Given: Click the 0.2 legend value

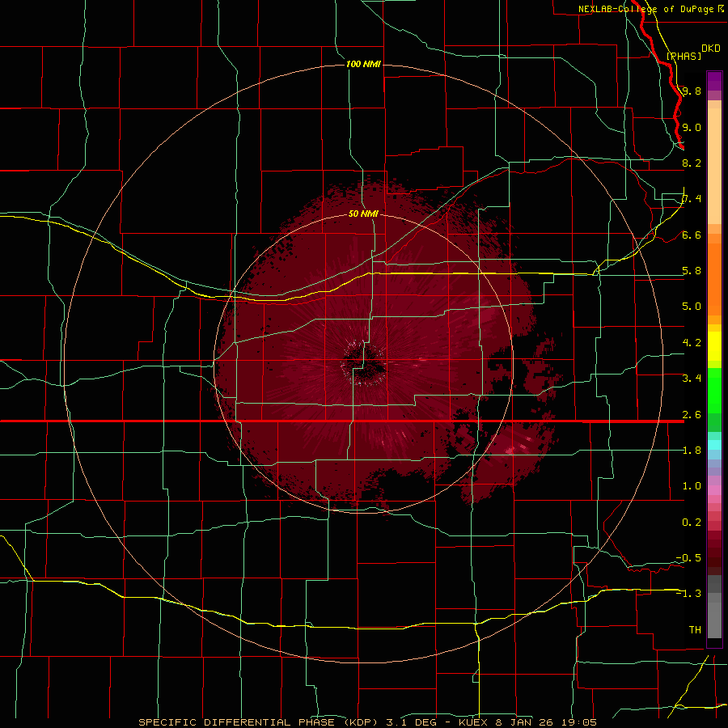Looking at the screenshot, I should click(x=692, y=523).
